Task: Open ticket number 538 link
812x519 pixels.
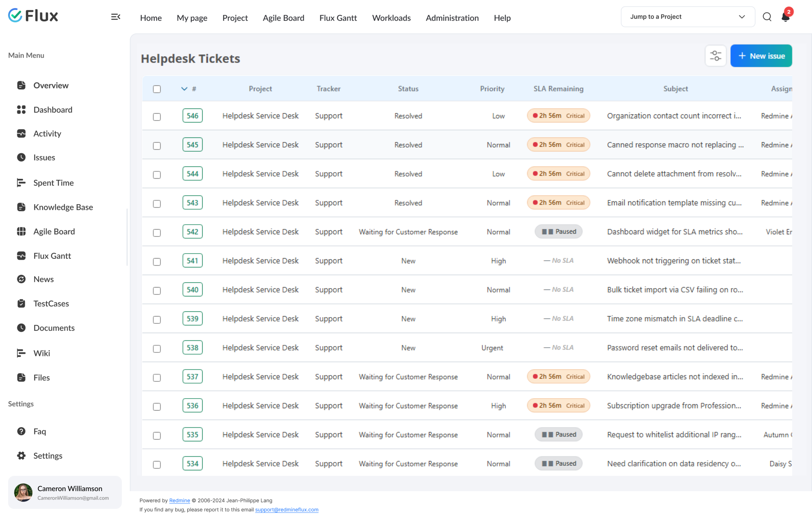Action: pyautogui.click(x=193, y=347)
